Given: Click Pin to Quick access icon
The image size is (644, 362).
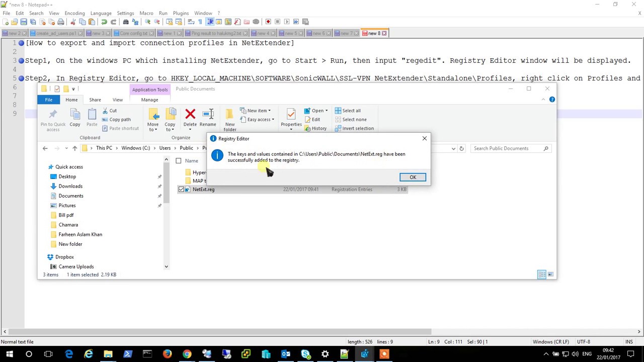Looking at the screenshot, I should coord(53,115).
